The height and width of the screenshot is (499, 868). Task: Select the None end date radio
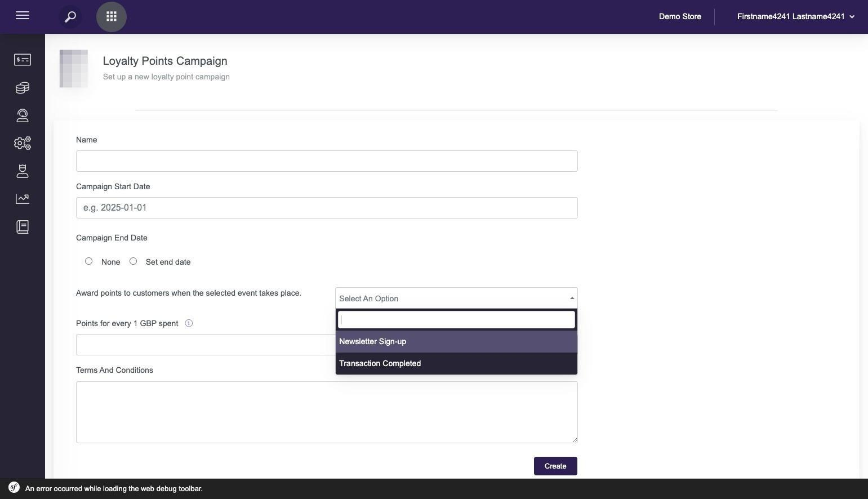click(89, 261)
